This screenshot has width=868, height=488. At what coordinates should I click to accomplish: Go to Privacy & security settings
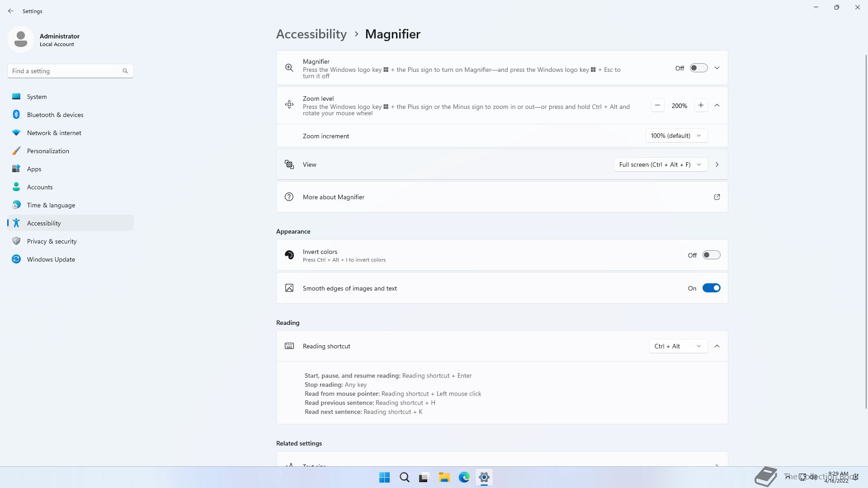52,241
